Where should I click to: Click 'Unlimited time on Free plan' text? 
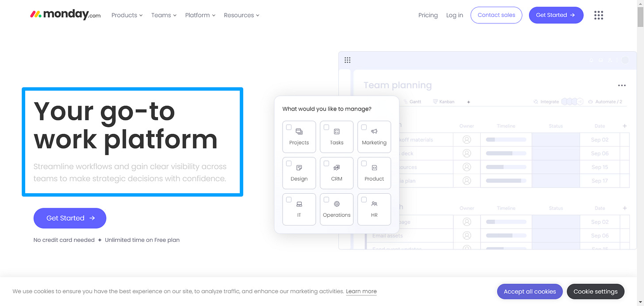[x=142, y=240]
